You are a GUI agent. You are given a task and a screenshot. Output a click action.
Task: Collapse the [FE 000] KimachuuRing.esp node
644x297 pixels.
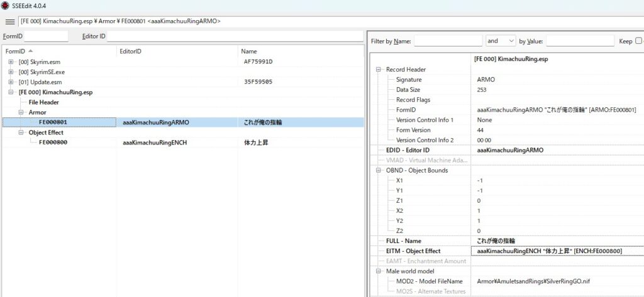point(11,92)
